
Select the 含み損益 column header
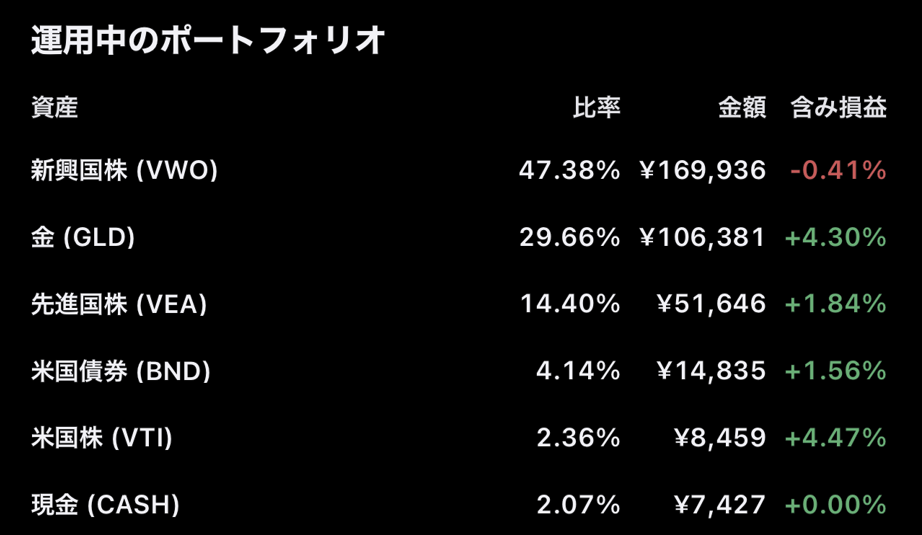tap(837, 108)
